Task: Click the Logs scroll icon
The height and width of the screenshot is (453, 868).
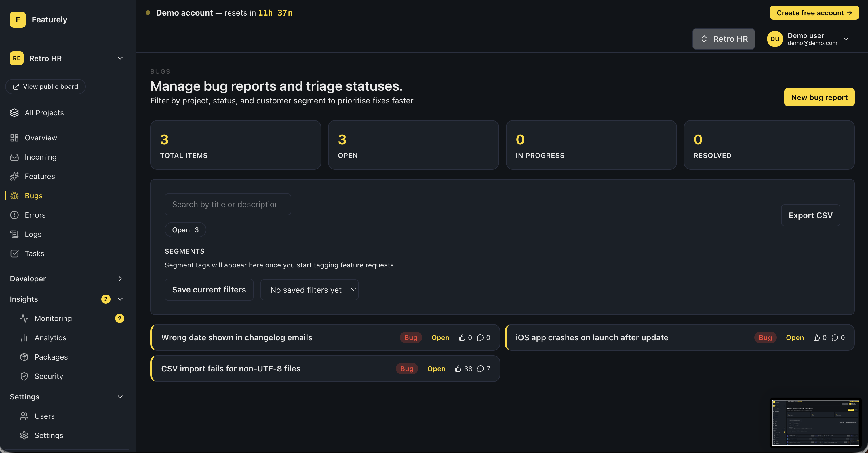Action: [x=14, y=234]
